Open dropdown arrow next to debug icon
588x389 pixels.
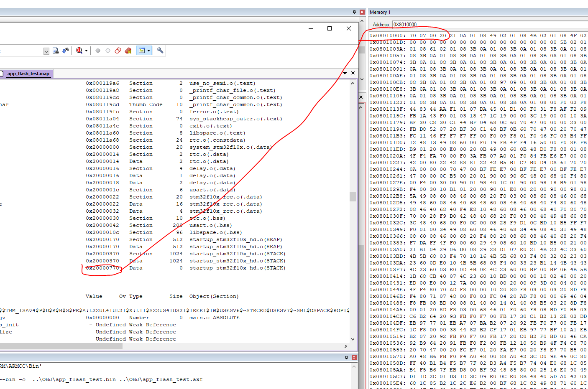pyautogui.click(x=86, y=51)
